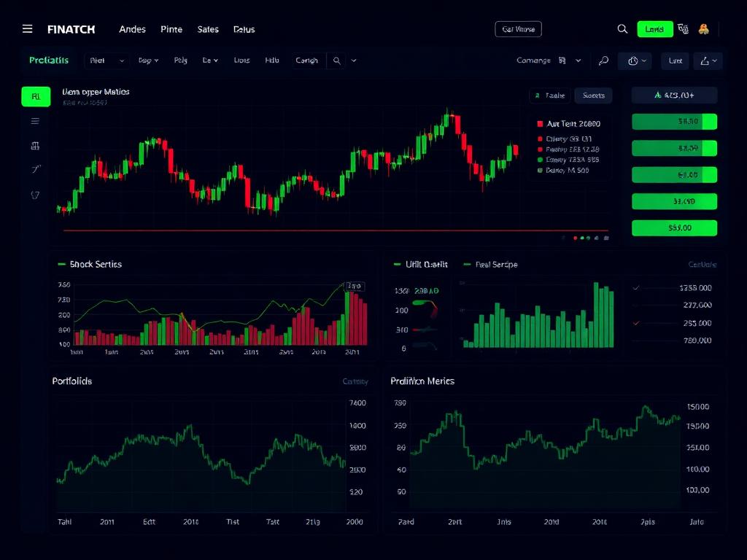Toggle the Shock Serties legend marker
Viewport: 747px width, 560px height.
click(61, 264)
